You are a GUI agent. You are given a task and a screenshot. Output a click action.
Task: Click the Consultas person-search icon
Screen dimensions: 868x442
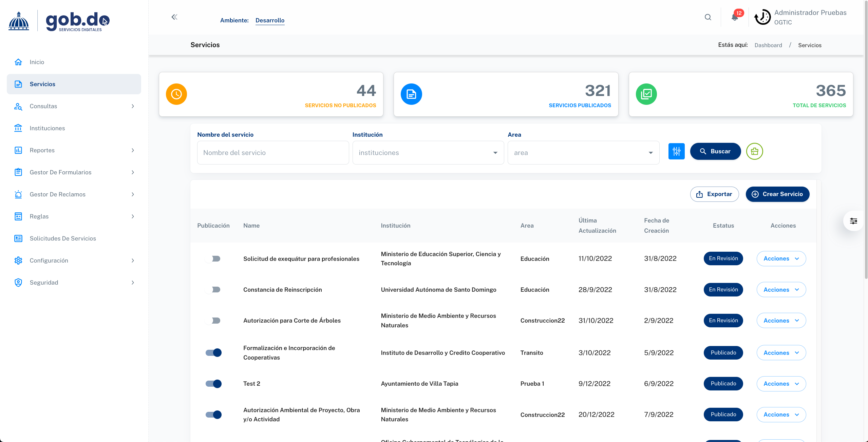(18, 106)
